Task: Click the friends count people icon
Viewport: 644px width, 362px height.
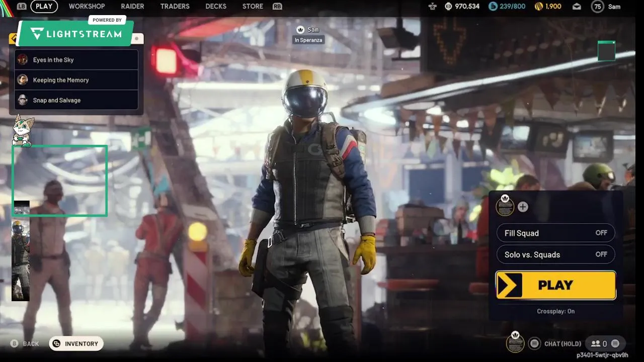Action: pyautogui.click(x=596, y=344)
